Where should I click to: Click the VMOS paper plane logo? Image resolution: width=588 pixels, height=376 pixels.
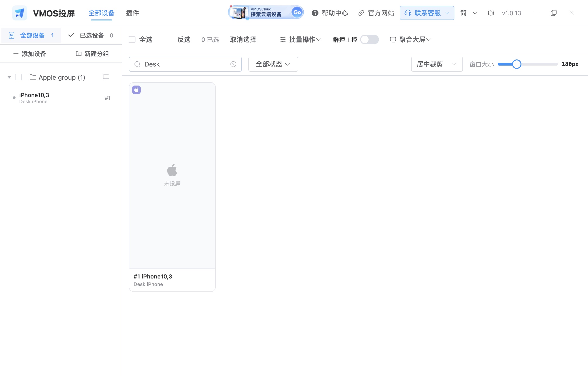click(x=20, y=13)
